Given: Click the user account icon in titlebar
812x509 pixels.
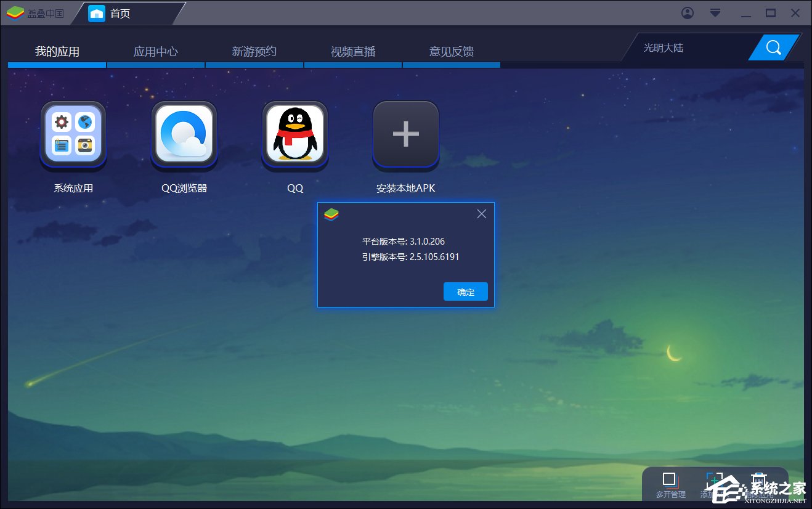Looking at the screenshot, I should [688, 12].
